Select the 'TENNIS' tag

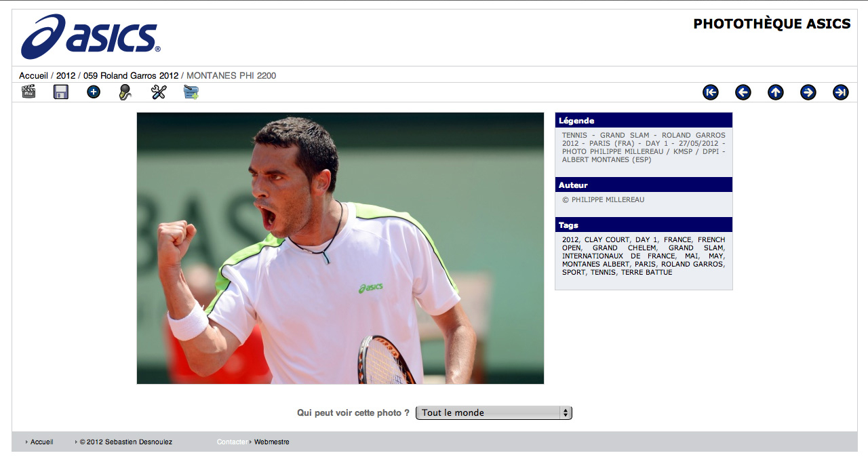click(x=603, y=272)
